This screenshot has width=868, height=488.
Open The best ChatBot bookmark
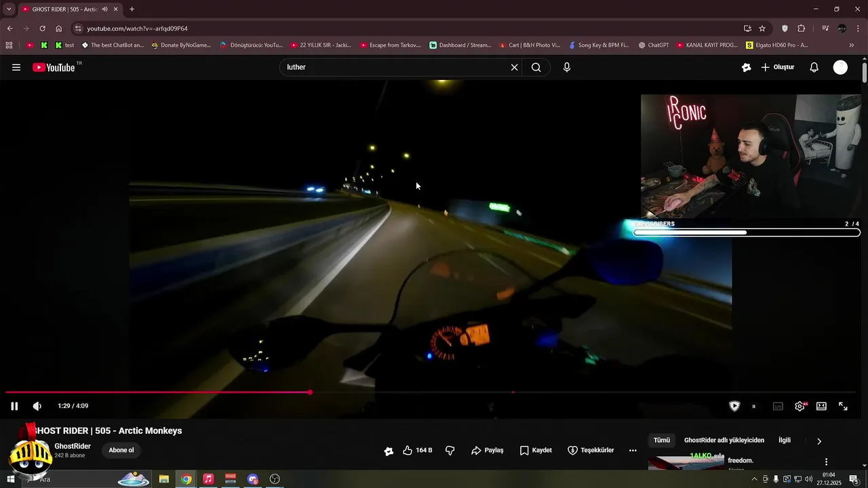[x=113, y=45]
